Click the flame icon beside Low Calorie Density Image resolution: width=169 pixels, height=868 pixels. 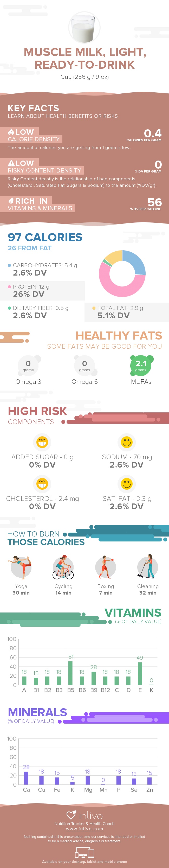(x=11, y=132)
